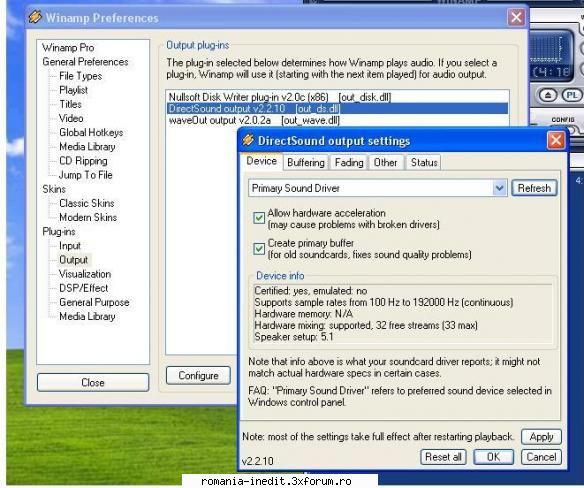Select Global Hotkeys in the tree
Screen dimensions: 584x488
[91, 133]
